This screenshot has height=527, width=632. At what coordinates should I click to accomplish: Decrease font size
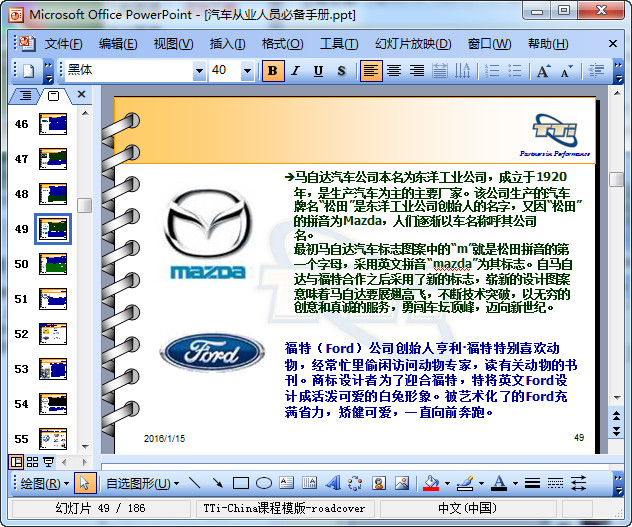pos(566,71)
